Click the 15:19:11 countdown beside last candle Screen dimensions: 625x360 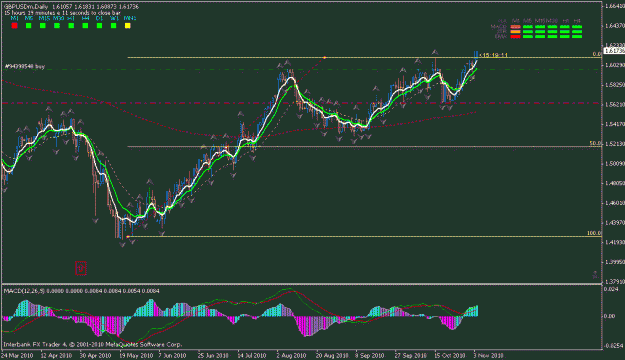point(493,55)
